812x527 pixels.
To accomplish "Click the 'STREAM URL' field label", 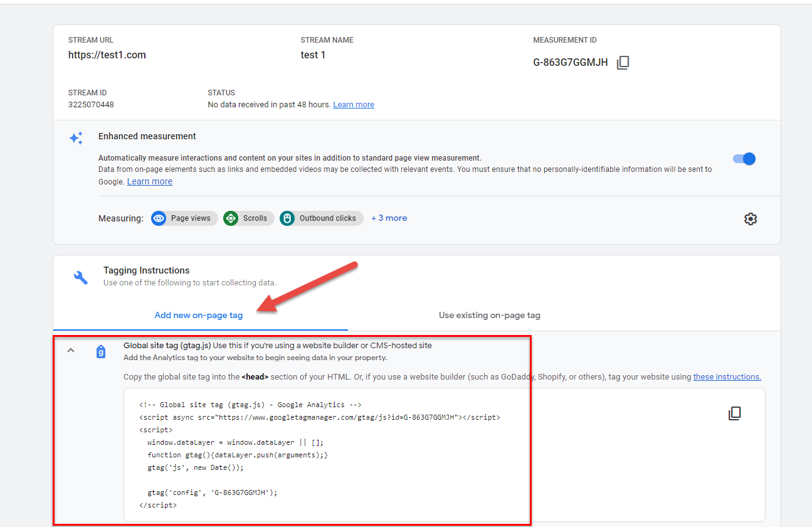I will pos(91,40).
